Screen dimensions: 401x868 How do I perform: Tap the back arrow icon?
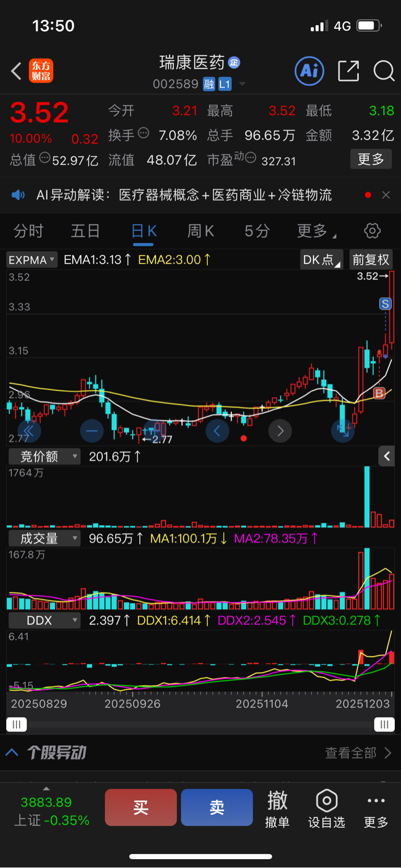(x=16, y=71)
